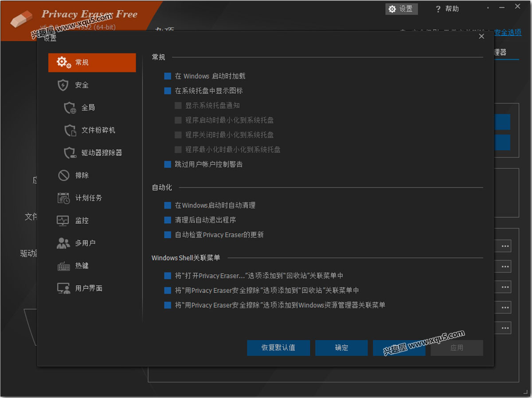This screenshot has width=532, height=398.
Task: Check 程序关闭时最小化到系统托盘
Action: (x=178, y=135)
